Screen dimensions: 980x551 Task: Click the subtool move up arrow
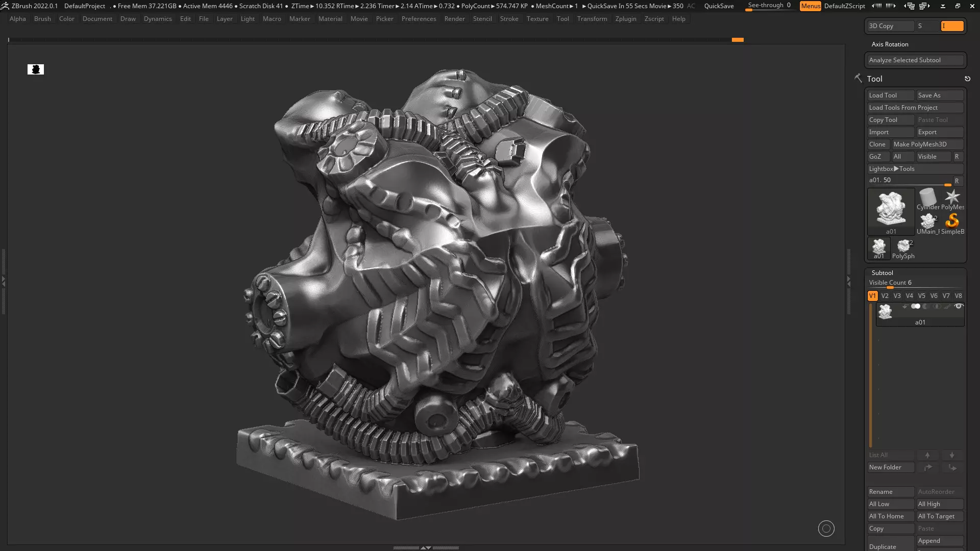tap(927, 455)
